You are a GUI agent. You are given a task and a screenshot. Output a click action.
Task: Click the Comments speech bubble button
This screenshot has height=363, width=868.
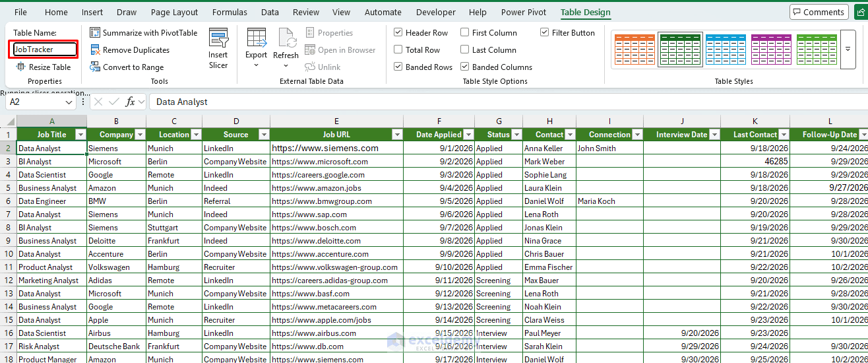(x=819, y=12)
